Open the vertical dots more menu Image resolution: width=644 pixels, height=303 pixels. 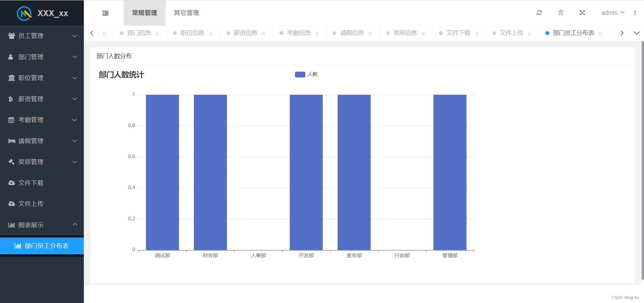pos(635,12)
